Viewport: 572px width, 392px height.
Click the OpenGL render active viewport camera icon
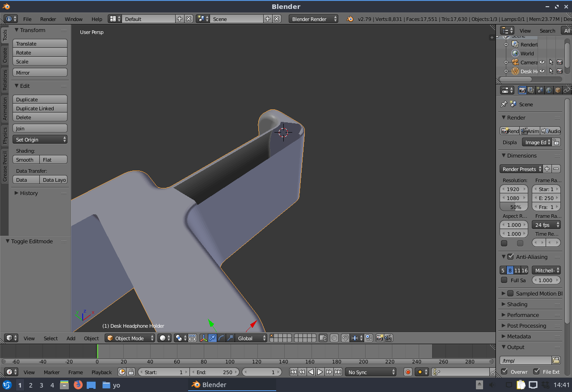coord(379,338)
